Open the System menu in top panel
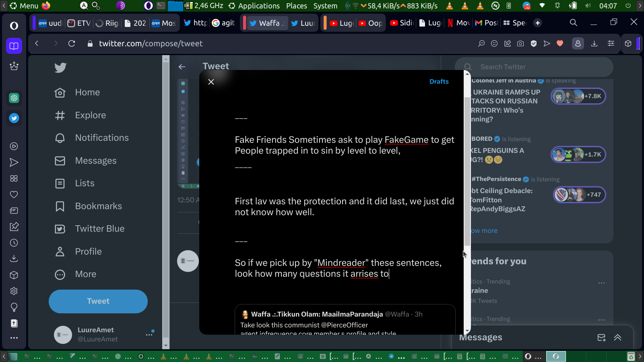The image size is (644, 362). (x=325, y=6)
